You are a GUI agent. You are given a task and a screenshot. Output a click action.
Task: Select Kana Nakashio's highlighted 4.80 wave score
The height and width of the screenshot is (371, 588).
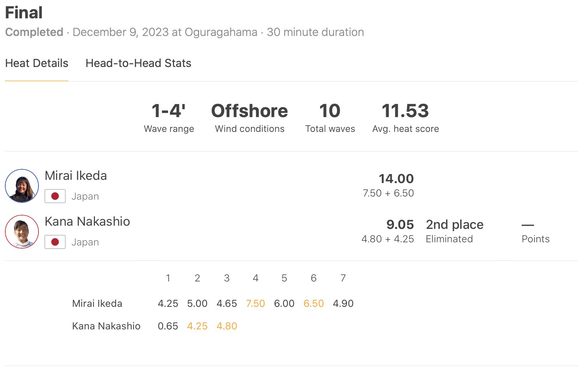coord(227,326)
